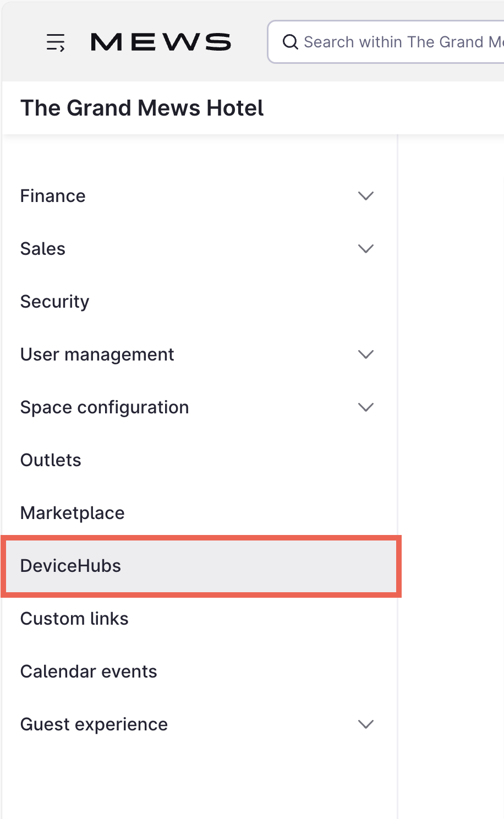Open the Security settings page
Viewport: 504px width, 819px height.
click(54, 301)
